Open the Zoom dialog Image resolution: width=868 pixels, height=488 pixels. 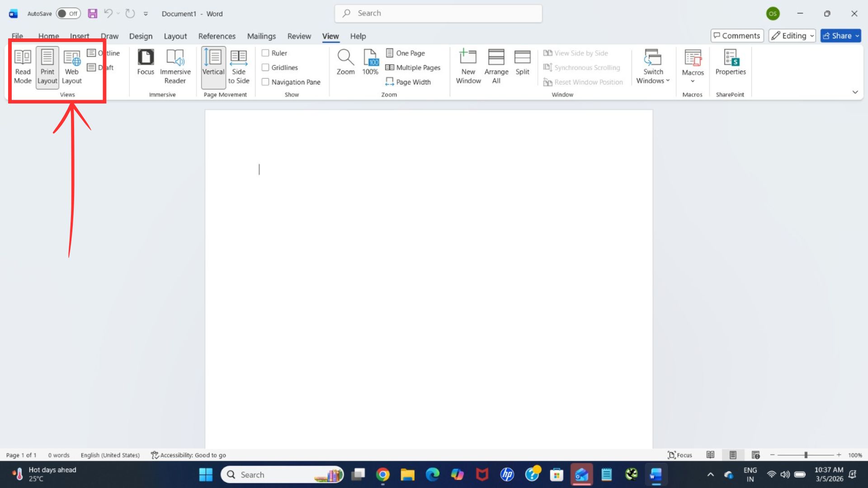point(345,63)
